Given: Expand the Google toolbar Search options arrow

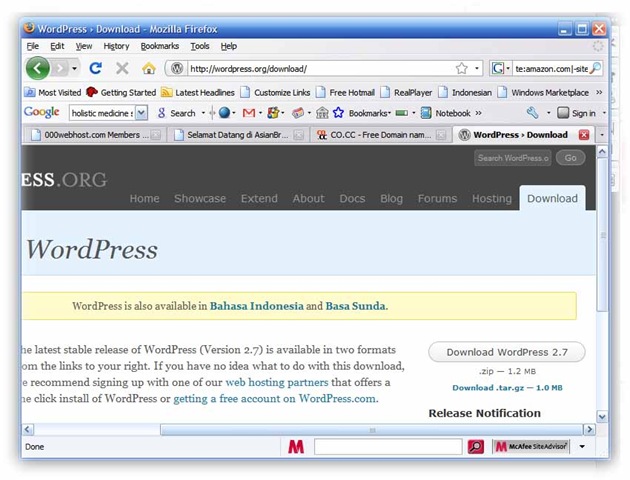Looking at the screenshot, I should point(203,113).
